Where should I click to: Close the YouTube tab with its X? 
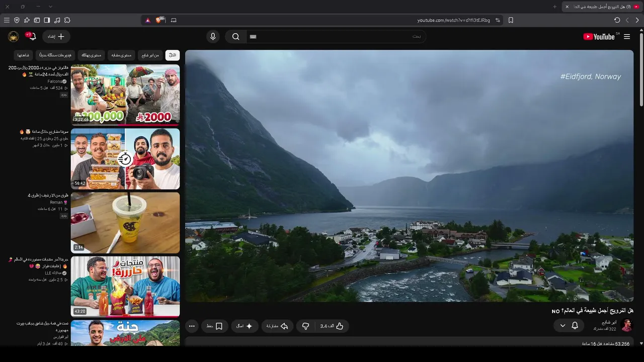click(567, 7)
